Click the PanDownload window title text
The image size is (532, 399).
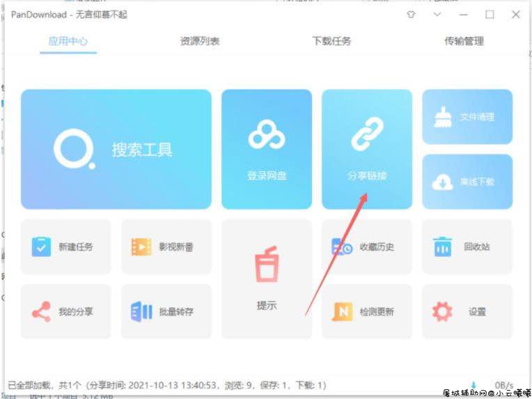tap(69, 15)
